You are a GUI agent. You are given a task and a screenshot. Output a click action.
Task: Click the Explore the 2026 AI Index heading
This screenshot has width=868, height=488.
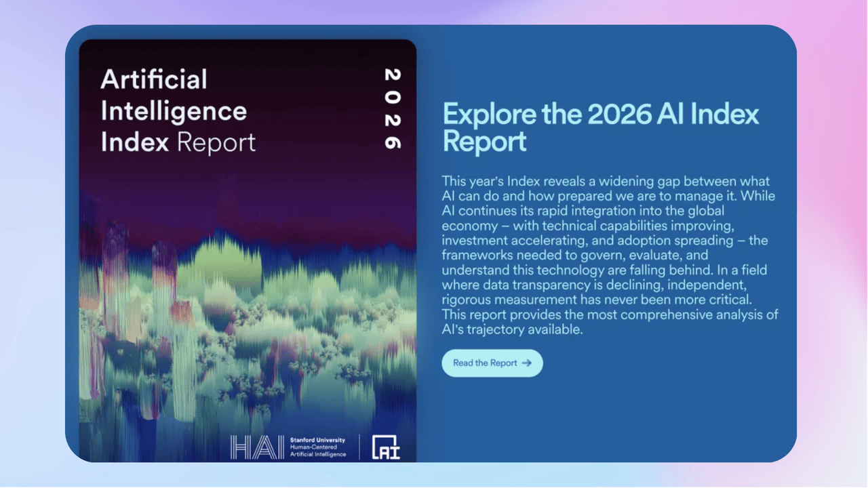point(600,115)
